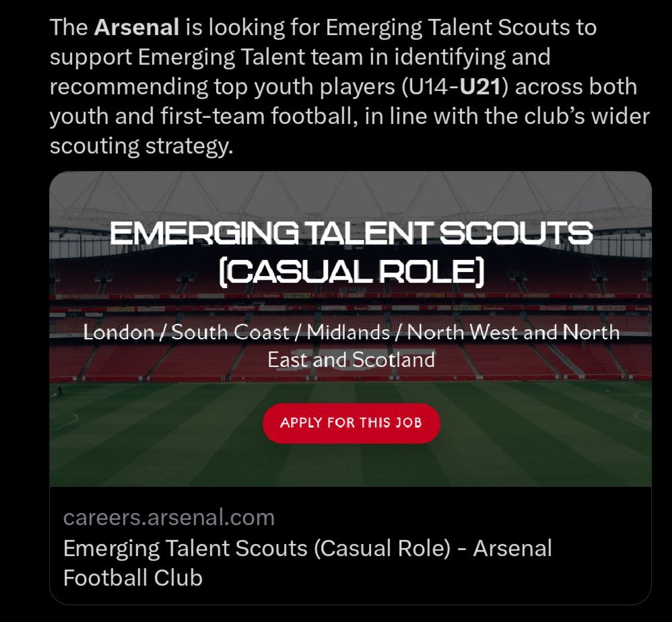This screenshot has width=672, height=622.
Task: Click the "North West and North" location text
Action: tap(513, 332)
